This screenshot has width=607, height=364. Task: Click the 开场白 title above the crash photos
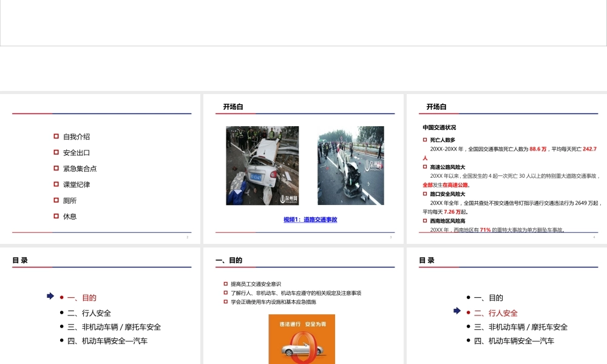[233, 107]
